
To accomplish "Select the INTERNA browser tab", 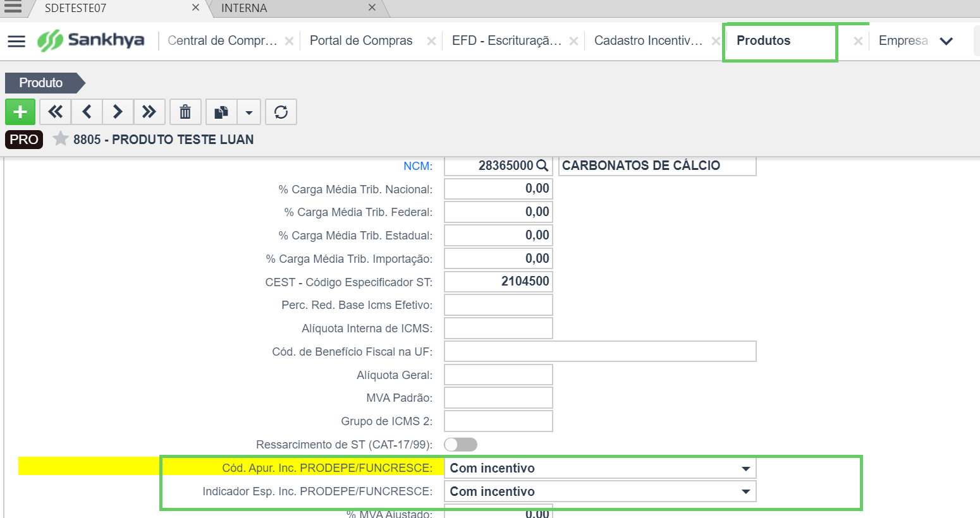I will point(244,8).
